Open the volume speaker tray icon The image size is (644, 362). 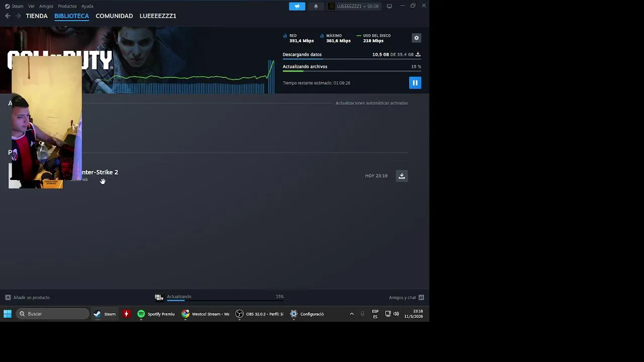tap(396, 314)
